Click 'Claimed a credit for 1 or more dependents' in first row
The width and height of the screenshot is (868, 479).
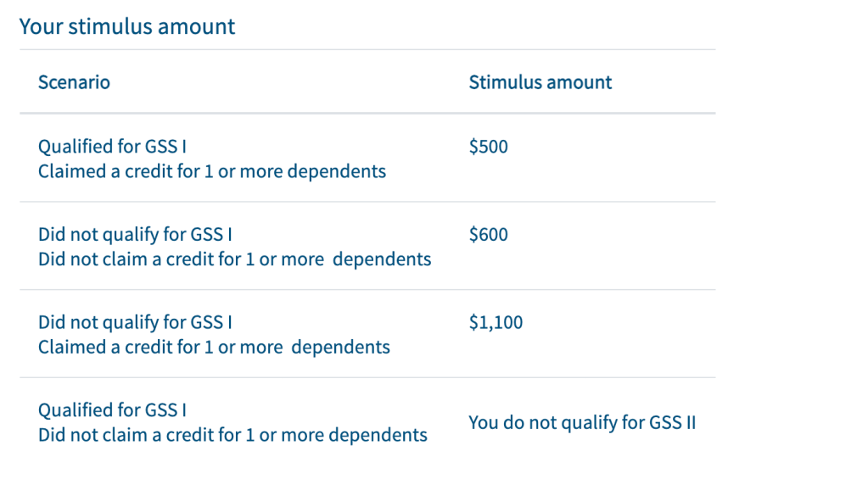click(212, 171)
